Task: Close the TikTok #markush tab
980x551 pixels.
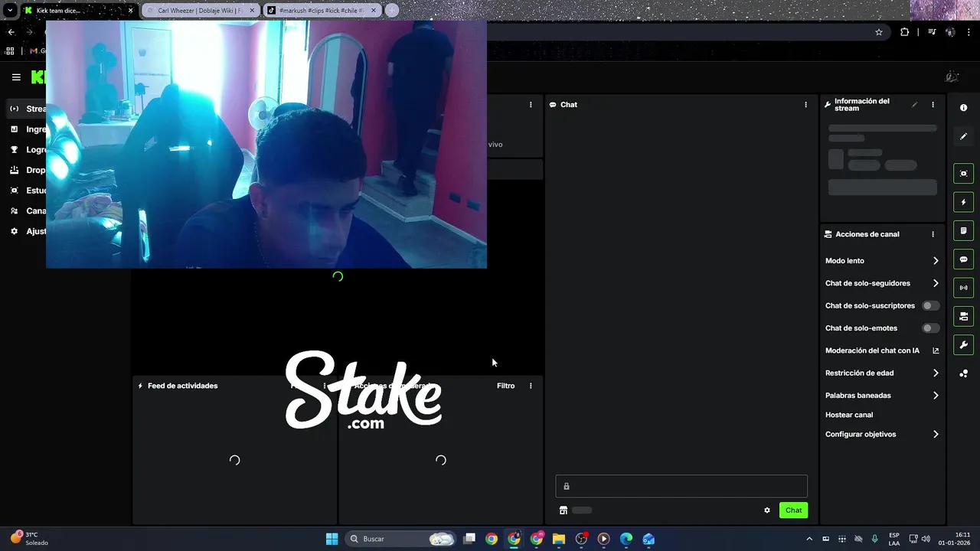Action: (373, 11)
